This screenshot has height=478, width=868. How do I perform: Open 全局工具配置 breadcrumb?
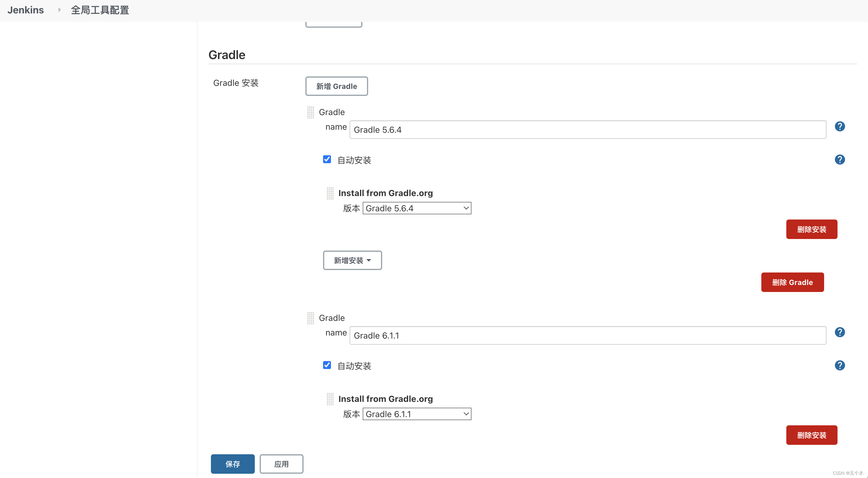coord(100,10)
